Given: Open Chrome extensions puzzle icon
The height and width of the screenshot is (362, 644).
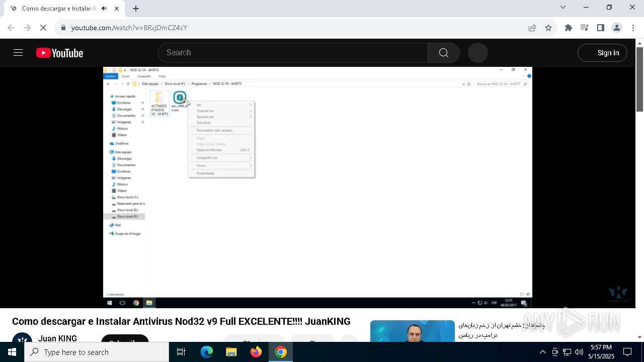Looking at the screenshot, I should pos(569,28).
